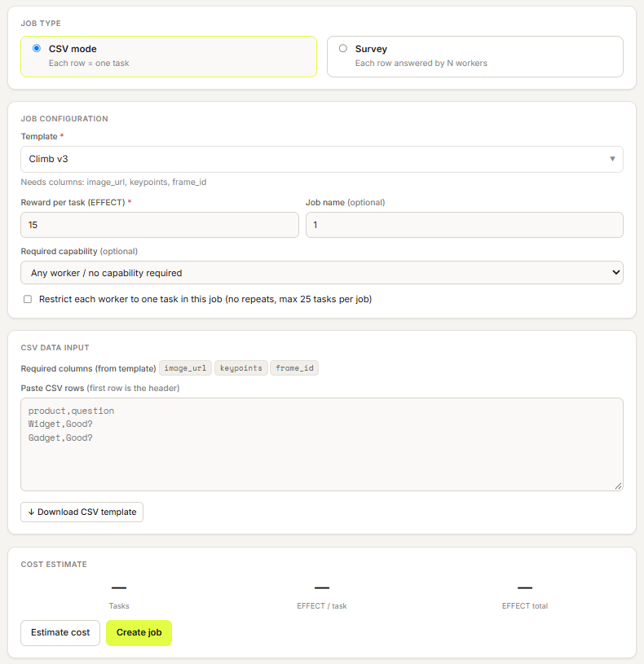
Task: Click the Survey job type card
Action: (475, 56)
